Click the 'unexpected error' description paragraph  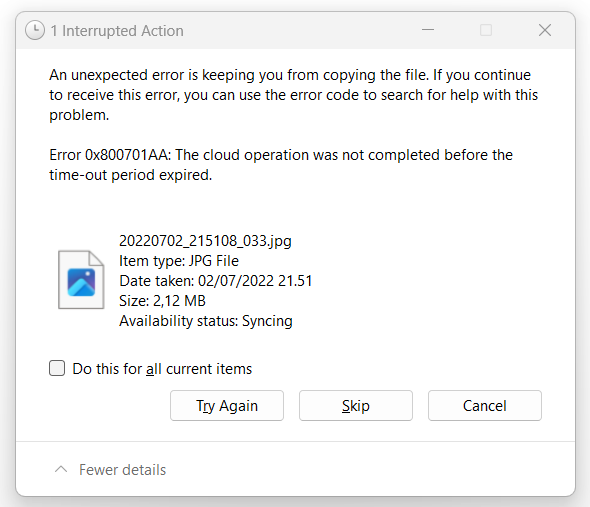pos(293,95)
